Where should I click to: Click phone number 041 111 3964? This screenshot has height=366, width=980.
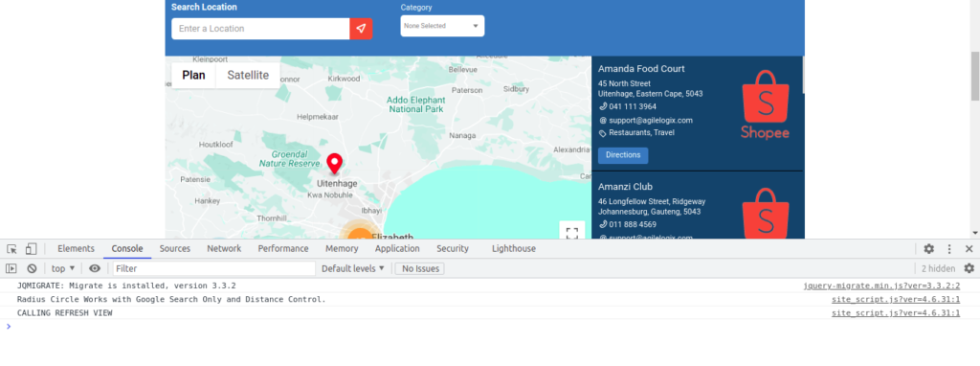633,106
